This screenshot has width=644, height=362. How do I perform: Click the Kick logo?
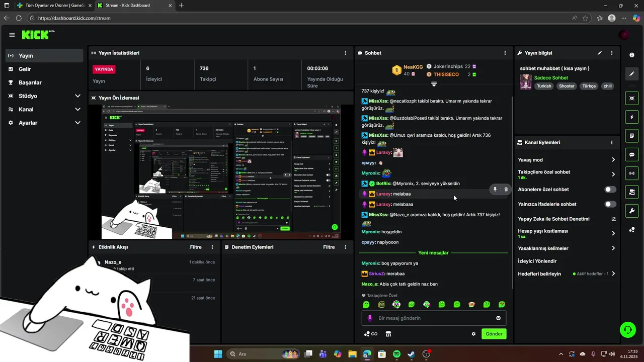click(x=38, y=35)
